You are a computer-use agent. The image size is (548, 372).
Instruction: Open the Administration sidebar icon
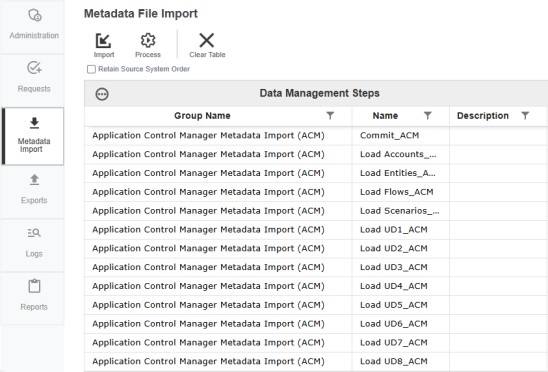pyautogui.click(x=34, y=15)
